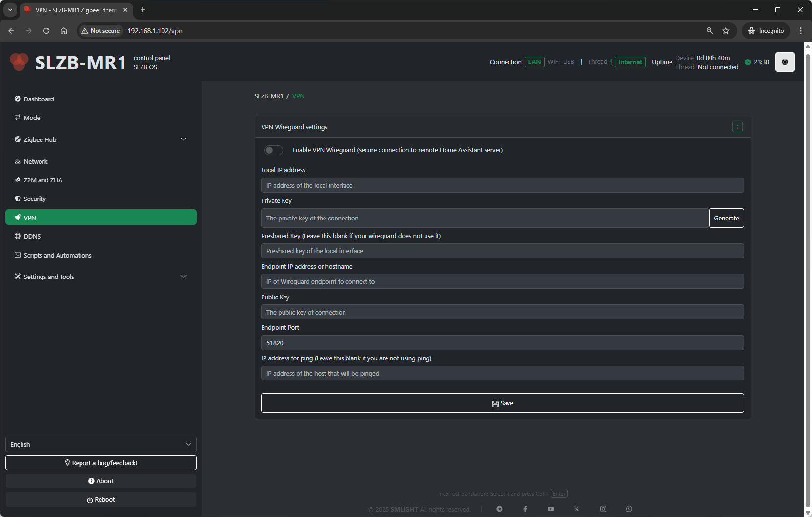Click the Telegram icon in footer
The height and width of the screenshot is (517, 812).
[x=499, y=509]
